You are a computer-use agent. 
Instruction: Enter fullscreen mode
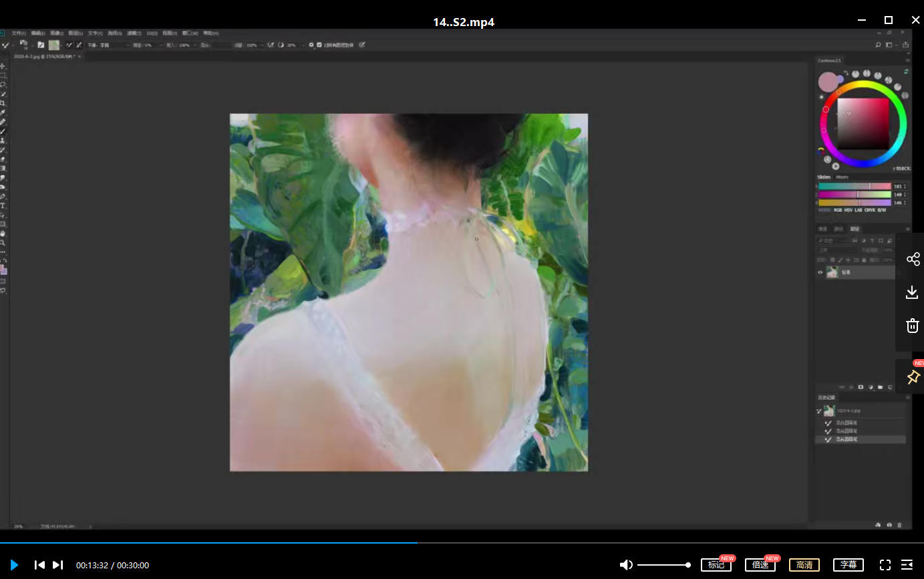coord(885,565)
